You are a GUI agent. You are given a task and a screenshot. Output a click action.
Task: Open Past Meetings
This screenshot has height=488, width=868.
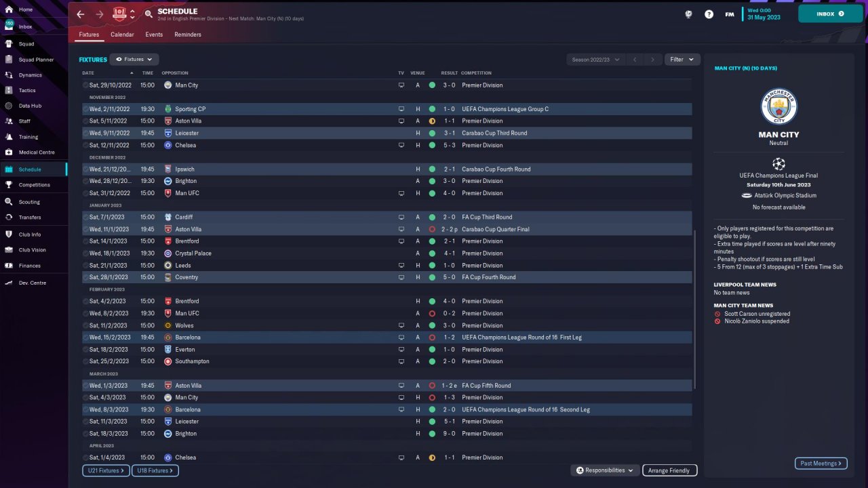pyautogui.click(x=821, y=464)
